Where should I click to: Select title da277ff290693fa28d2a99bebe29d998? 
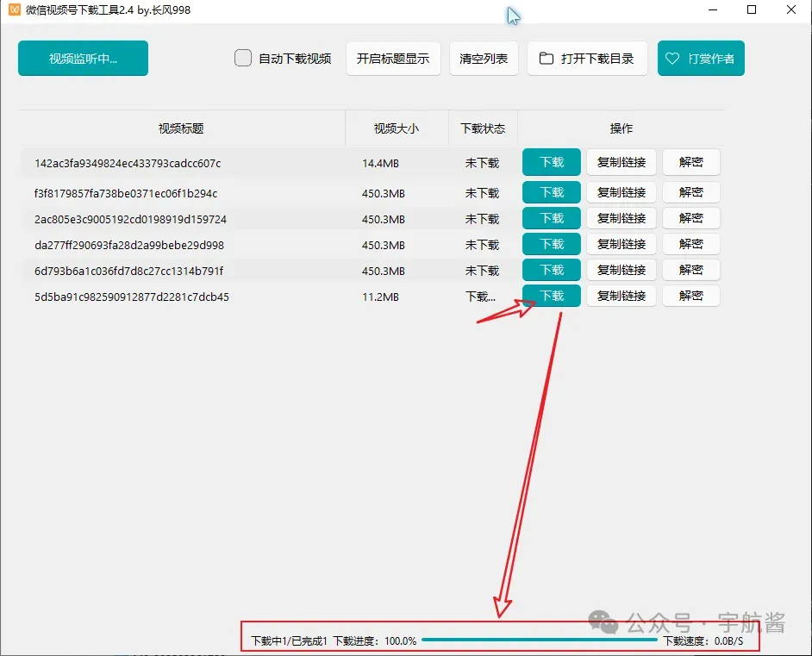(129, 246)
